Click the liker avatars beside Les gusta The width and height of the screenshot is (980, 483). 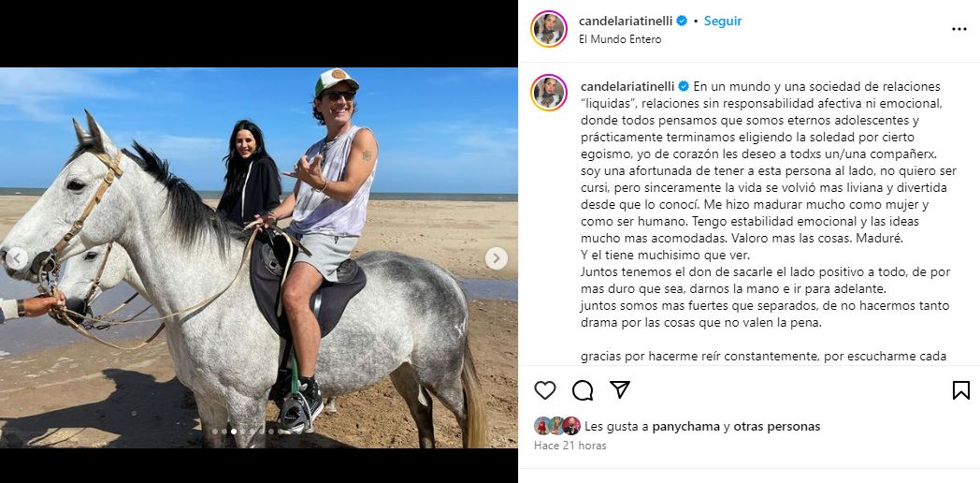(557, 426)
